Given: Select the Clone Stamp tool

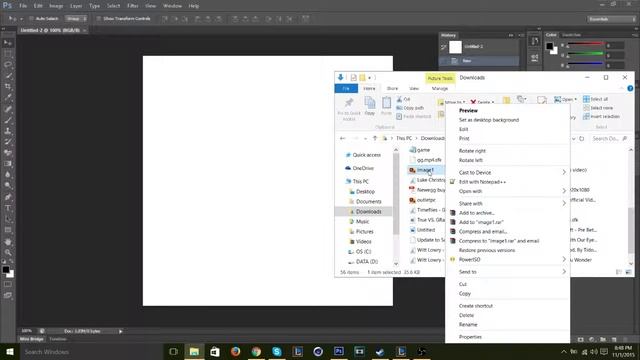Looking at the screenshot, I should point(8,131).
